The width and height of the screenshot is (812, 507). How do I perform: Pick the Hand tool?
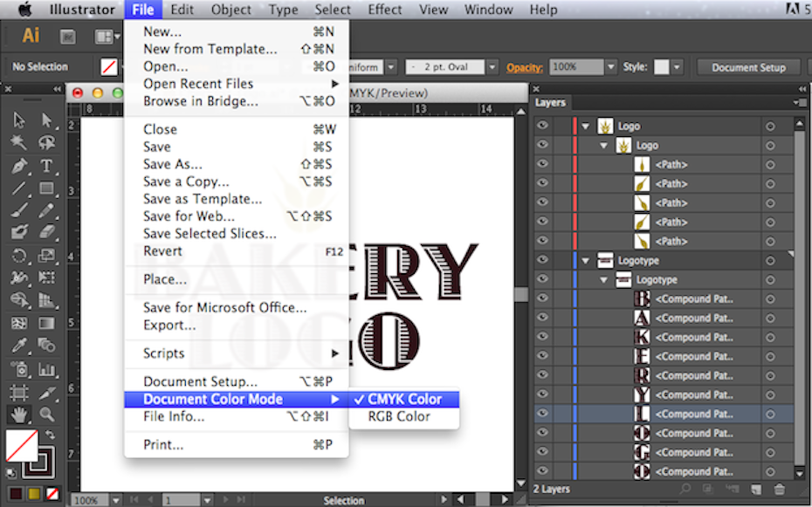click(x=19, y=415)
